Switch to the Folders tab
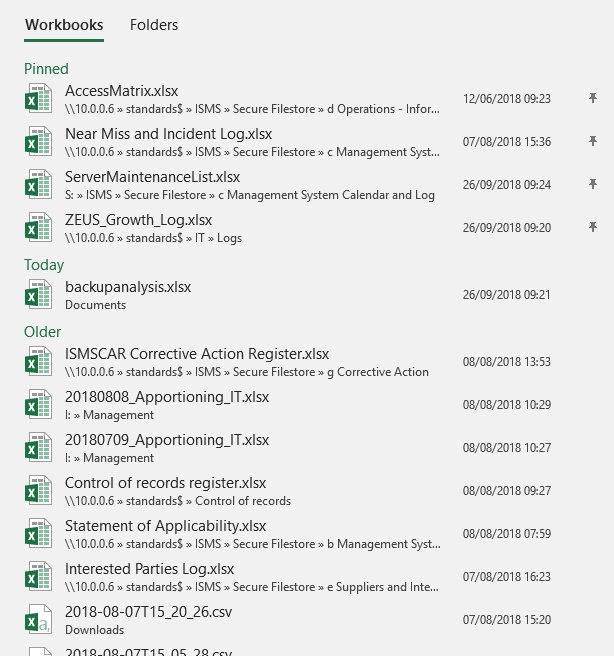Viewport: 614px width, 656px height. tap(154, 24)
